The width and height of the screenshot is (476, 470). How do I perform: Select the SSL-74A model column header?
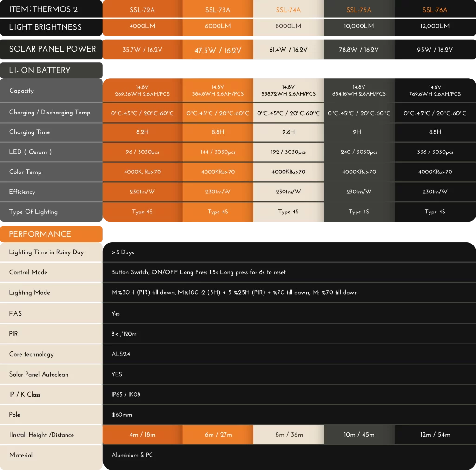pyautogui.click(x=288, y=10)
